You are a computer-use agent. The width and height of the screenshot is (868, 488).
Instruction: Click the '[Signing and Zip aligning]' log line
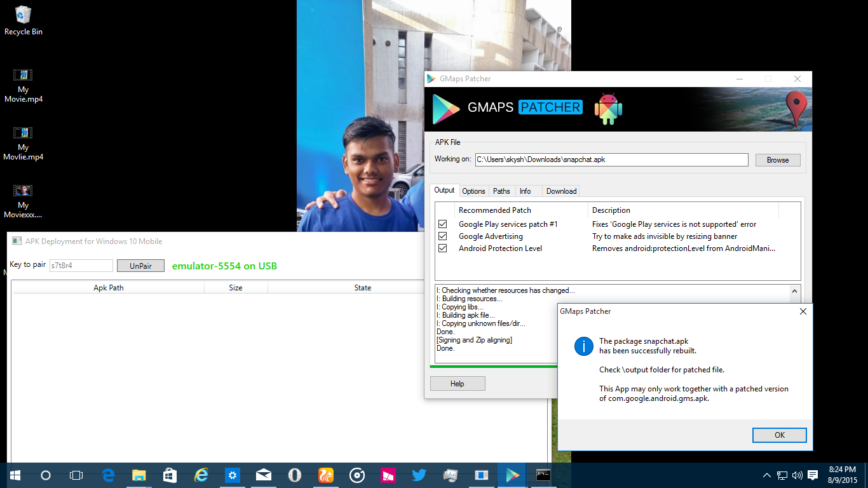(x=474, y=340)
